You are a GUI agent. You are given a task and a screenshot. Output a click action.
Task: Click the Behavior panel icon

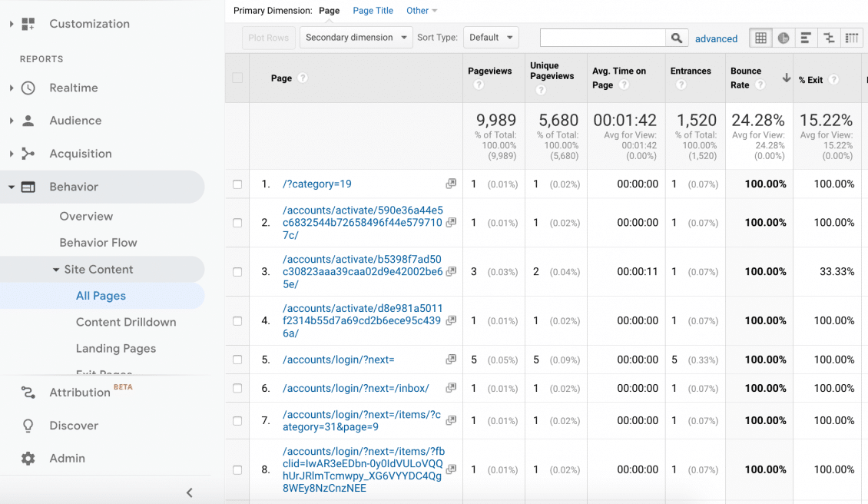click(28, 187)
